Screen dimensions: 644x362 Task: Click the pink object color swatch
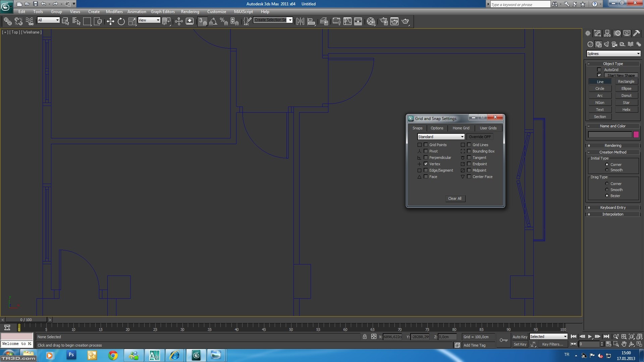tap(636, 134)
